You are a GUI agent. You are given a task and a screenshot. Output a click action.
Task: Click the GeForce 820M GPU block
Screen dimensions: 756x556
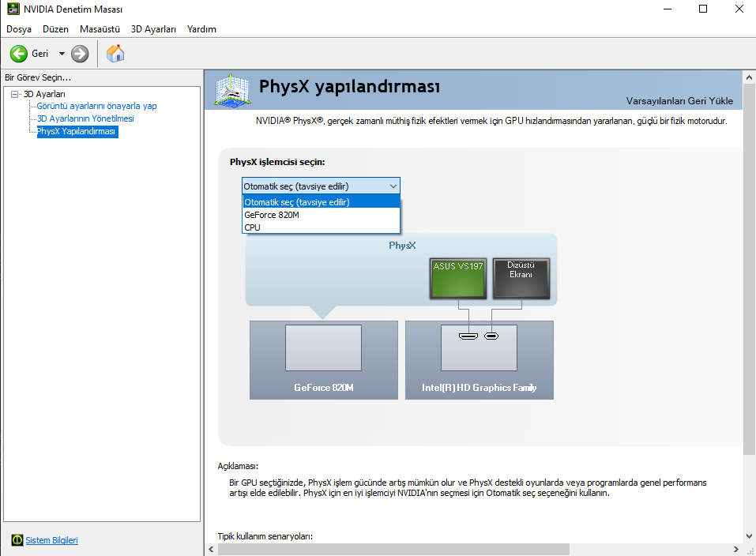click(x=324, y=359)
